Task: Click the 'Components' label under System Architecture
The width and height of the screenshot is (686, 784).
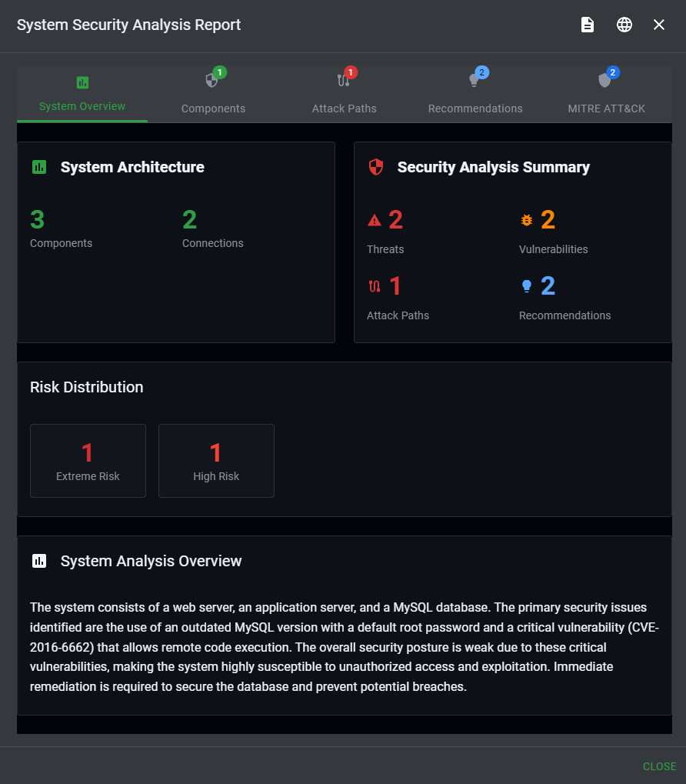Action: pyautogui.click(x=61, y=243)
